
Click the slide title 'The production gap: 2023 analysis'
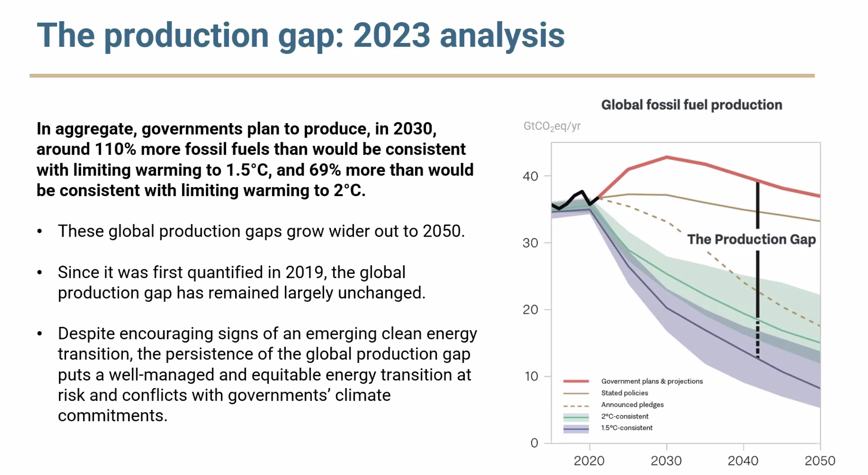(300, 35)
